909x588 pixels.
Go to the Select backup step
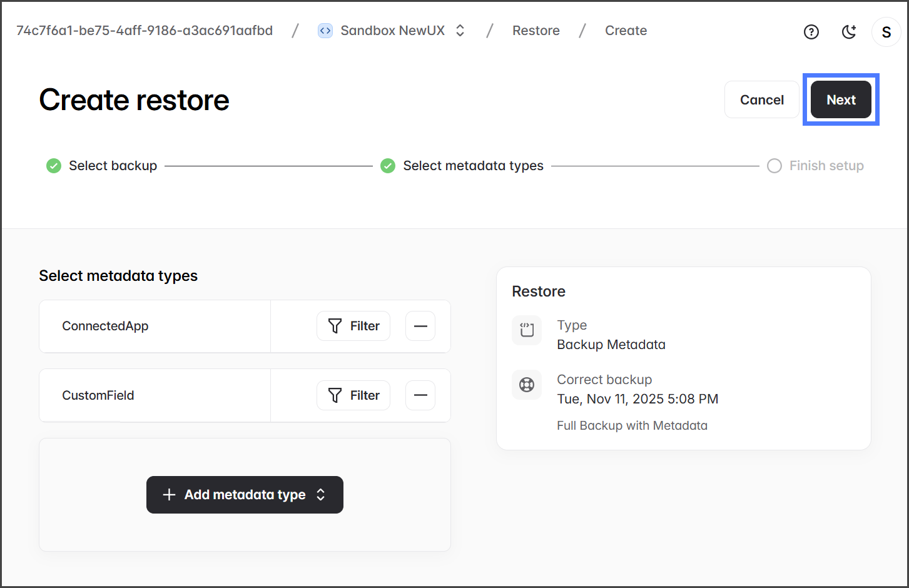113,166
